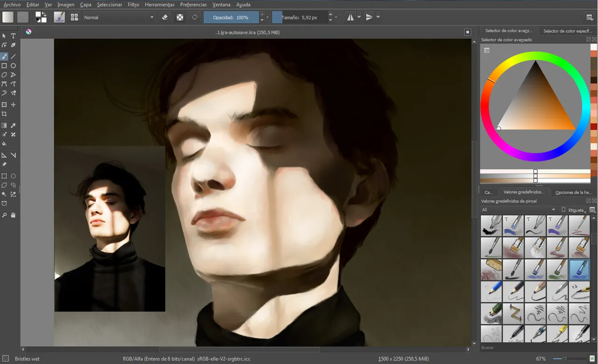Click the 67% zoom level display
This screenshot has width=598, height=364.
pyautogui.click(x=541, y=359)
